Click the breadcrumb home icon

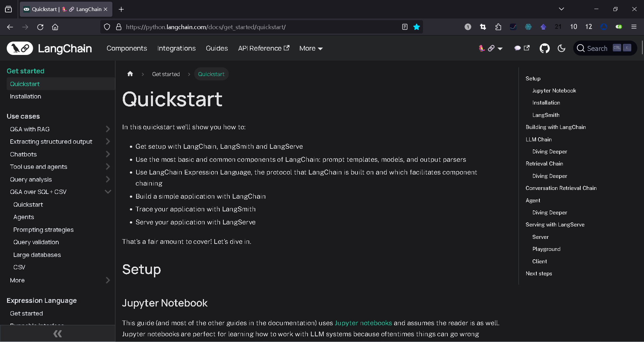pyautogui.click(x=130, y=74)
